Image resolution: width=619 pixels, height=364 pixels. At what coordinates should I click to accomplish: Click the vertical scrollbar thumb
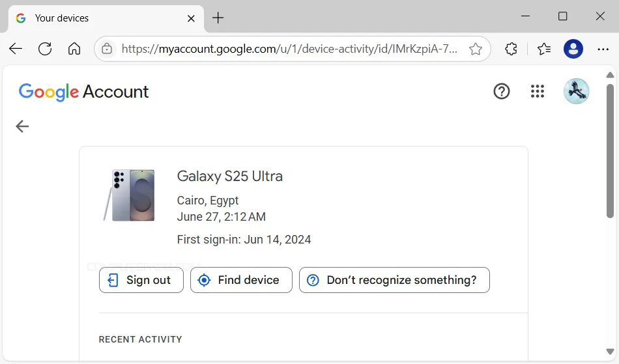tap(610, 150)
